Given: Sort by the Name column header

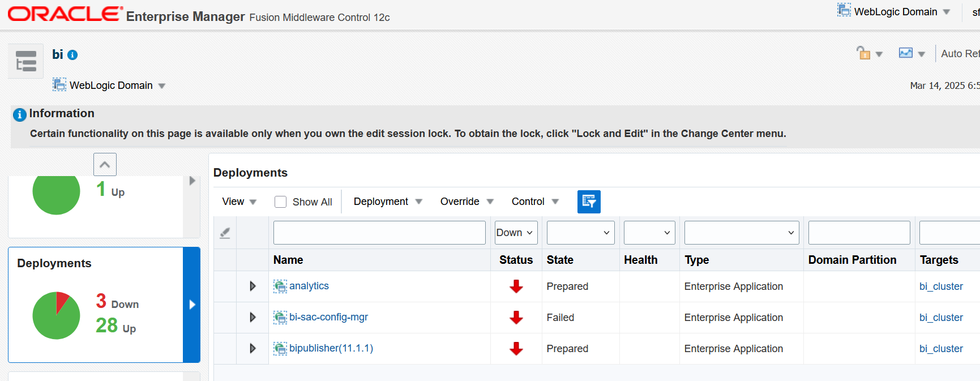Looking at the screenshot, I should [x=288, y=260].
